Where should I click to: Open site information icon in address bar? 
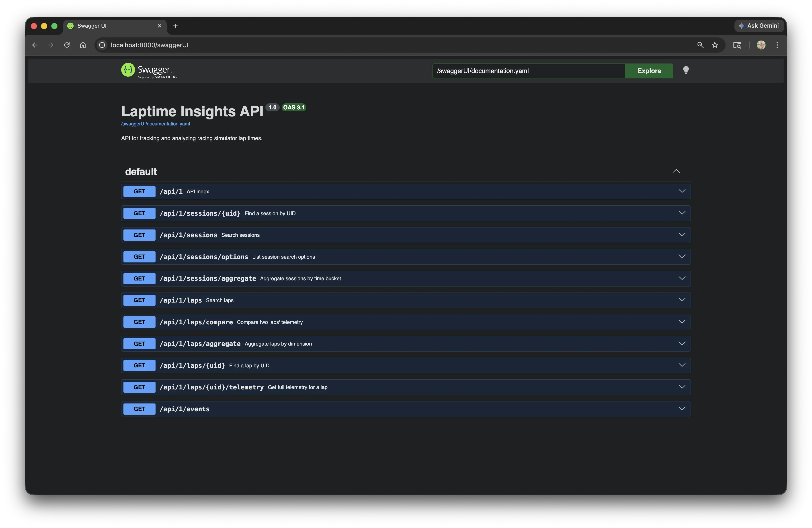(102, 45)
